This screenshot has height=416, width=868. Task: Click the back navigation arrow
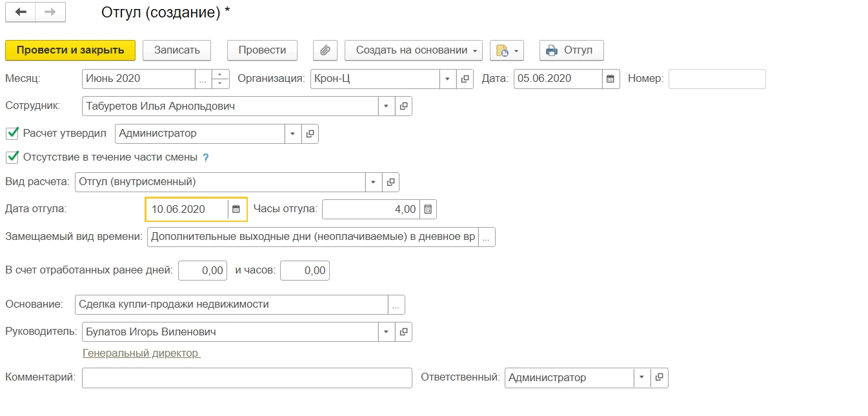(x=21, y=12)
